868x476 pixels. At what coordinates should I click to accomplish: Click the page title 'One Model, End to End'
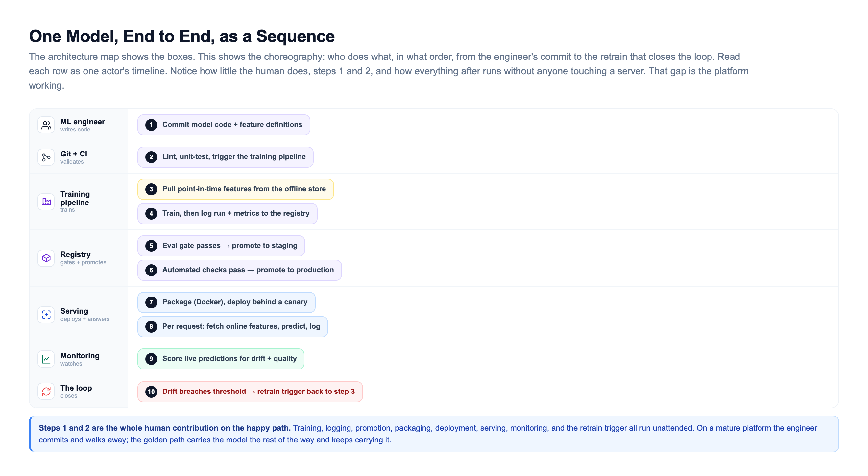click(182, 36)
